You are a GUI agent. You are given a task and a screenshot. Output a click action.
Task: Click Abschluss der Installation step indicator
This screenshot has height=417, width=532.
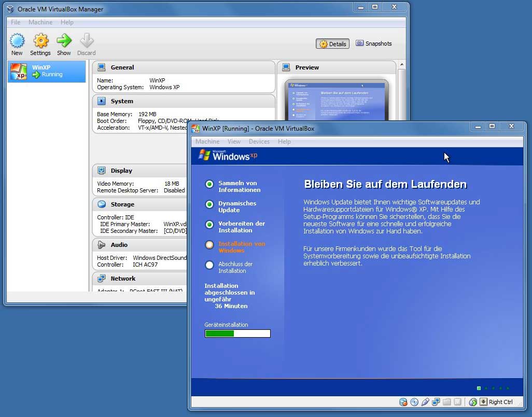pyautogui.click(x=209, y=265)
